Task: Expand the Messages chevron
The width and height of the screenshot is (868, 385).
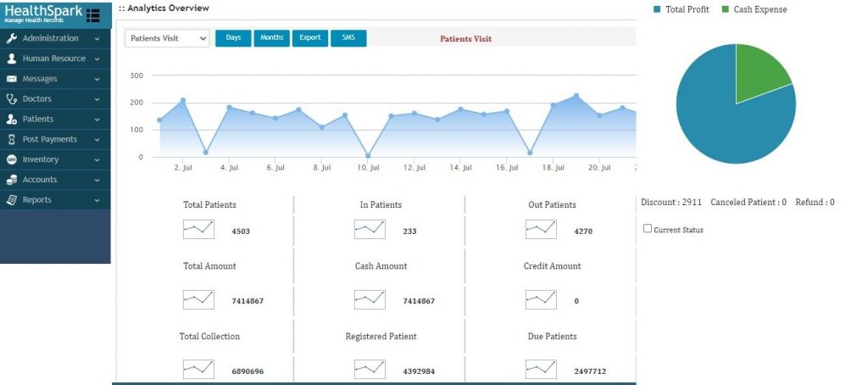Action: pyautogui.click(x=97, y=79)
